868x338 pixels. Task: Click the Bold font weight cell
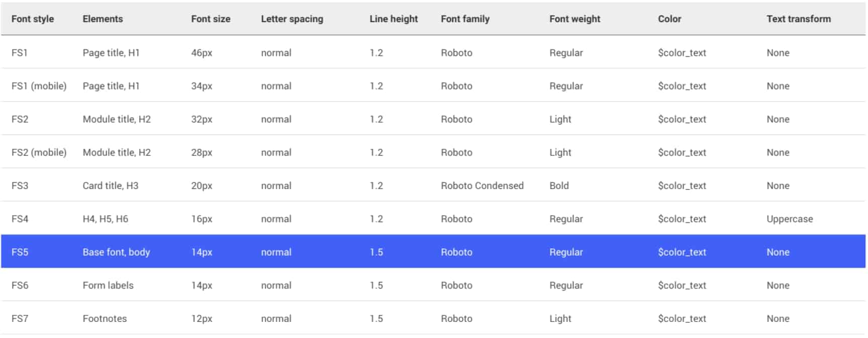pos(559,186)
